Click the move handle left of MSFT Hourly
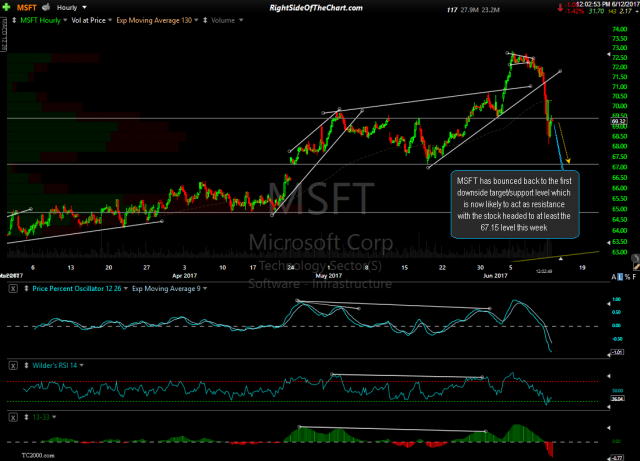The width and height of the screenshot is (640, 461). pos(14,20)
